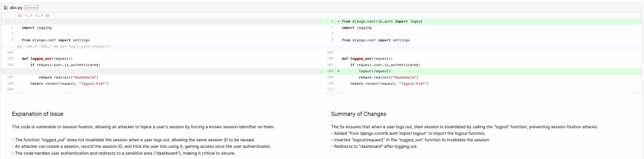Click line number 104 in the original file

pyautogui.click(x=10, y=52)
